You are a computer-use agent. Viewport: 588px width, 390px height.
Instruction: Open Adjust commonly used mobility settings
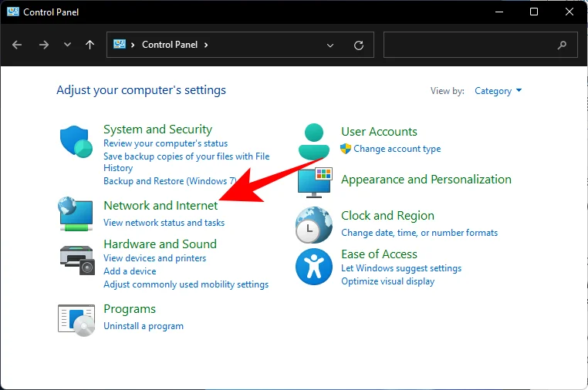[186, 284]
